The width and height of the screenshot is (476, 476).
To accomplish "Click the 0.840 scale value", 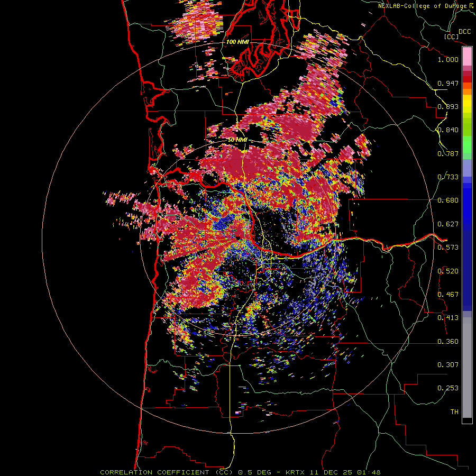I will coord(448,130).
